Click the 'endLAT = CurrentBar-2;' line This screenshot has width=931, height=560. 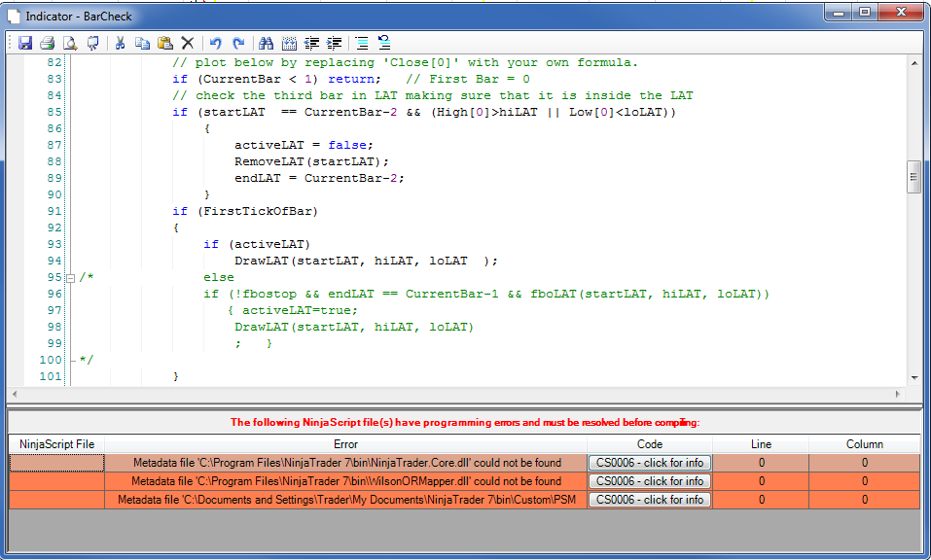(x=319, y=178)
